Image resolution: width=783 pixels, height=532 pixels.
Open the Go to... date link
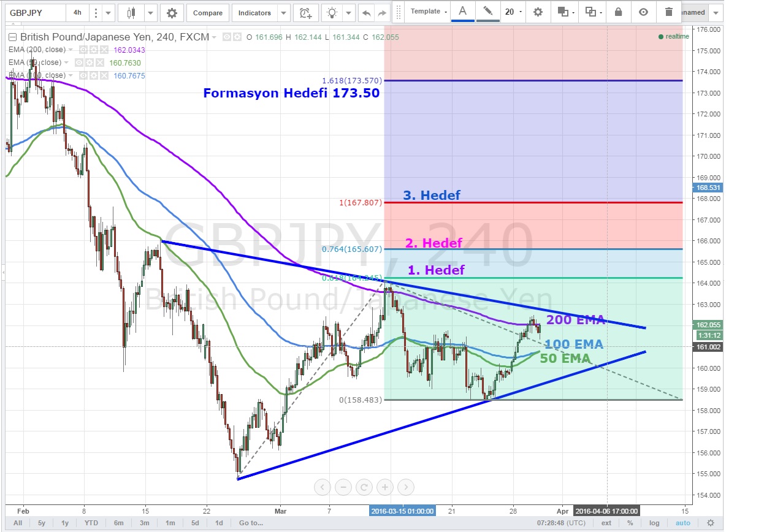(251, 523)
